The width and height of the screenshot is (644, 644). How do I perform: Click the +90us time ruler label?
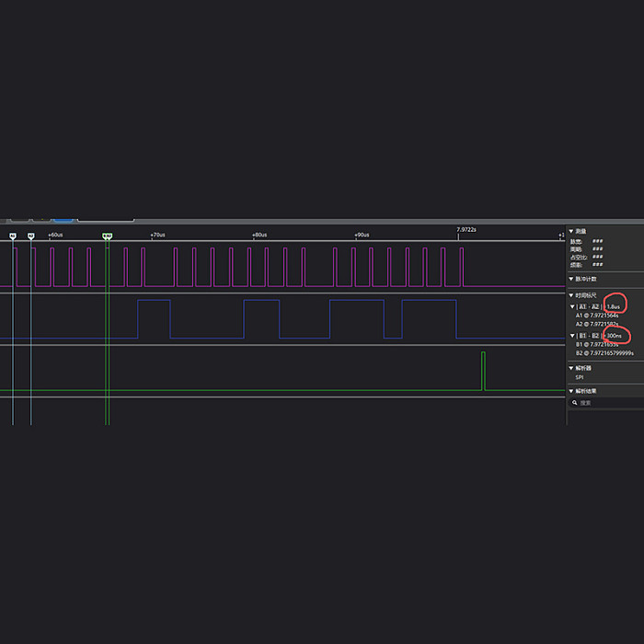[362, 235]
